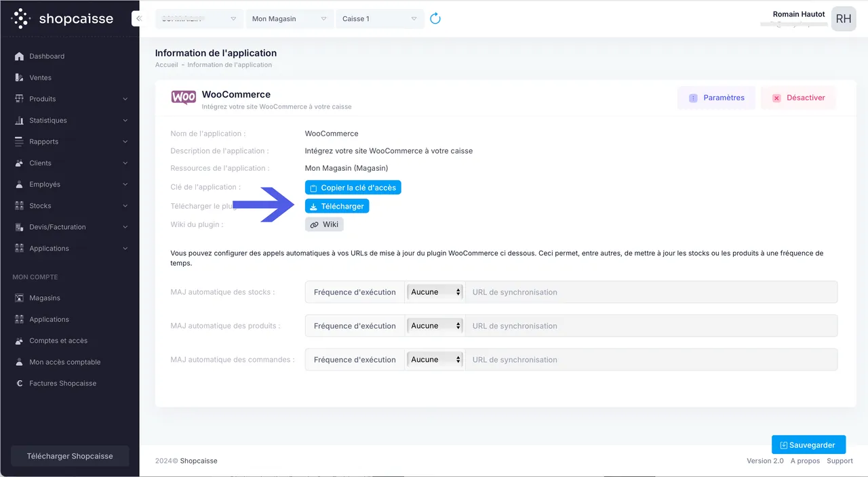
Task: Click the Télécharger plugin button
Action: (x=337, y=206)
